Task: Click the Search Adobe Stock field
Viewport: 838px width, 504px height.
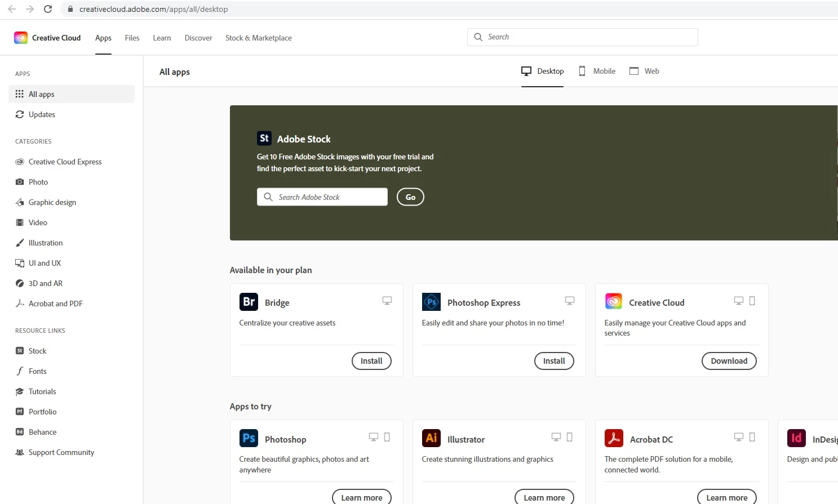Action: tap(322, 197)
